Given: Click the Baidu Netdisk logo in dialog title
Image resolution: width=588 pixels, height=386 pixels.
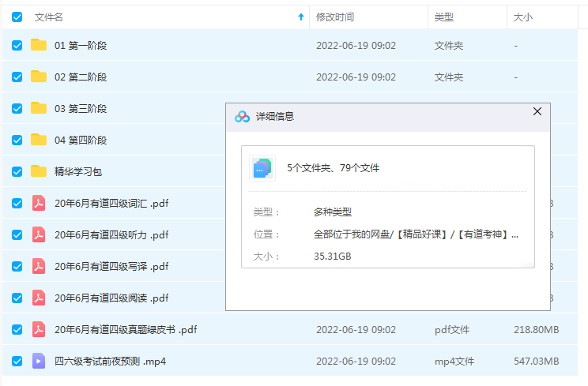Looking at the screenshot, I should [x=242, y=116].
